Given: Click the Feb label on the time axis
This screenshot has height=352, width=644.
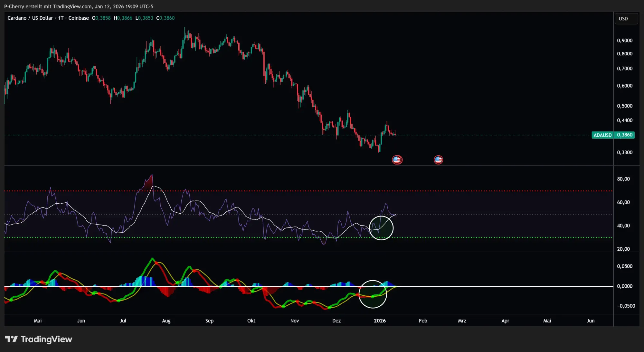Looking at the screenshot, I should click(x=423, y=320).
